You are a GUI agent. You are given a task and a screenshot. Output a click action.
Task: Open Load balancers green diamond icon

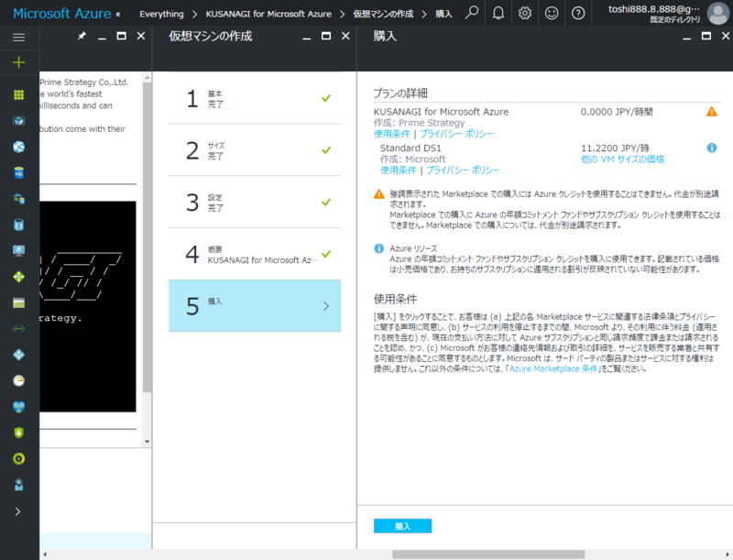tap(18, 277)
